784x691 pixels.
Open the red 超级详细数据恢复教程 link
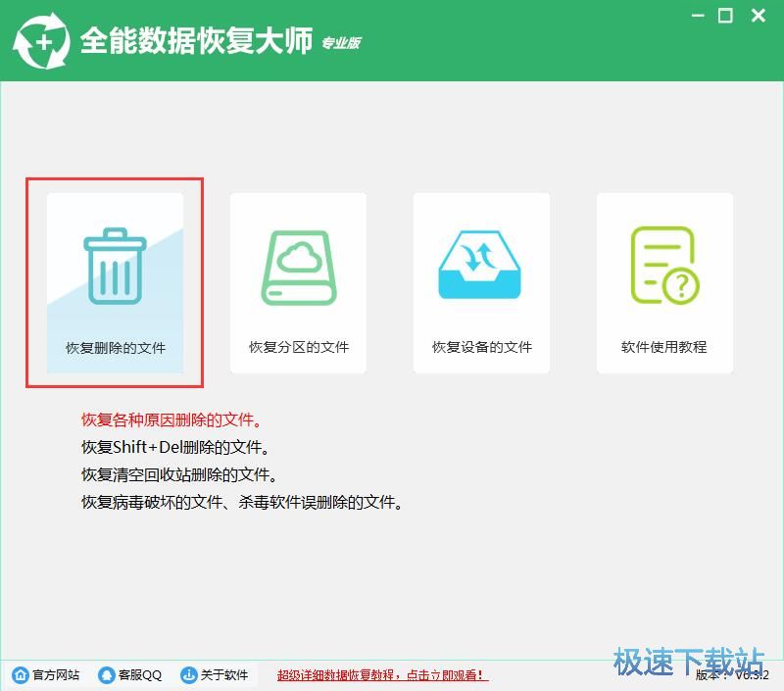point(382,675)
